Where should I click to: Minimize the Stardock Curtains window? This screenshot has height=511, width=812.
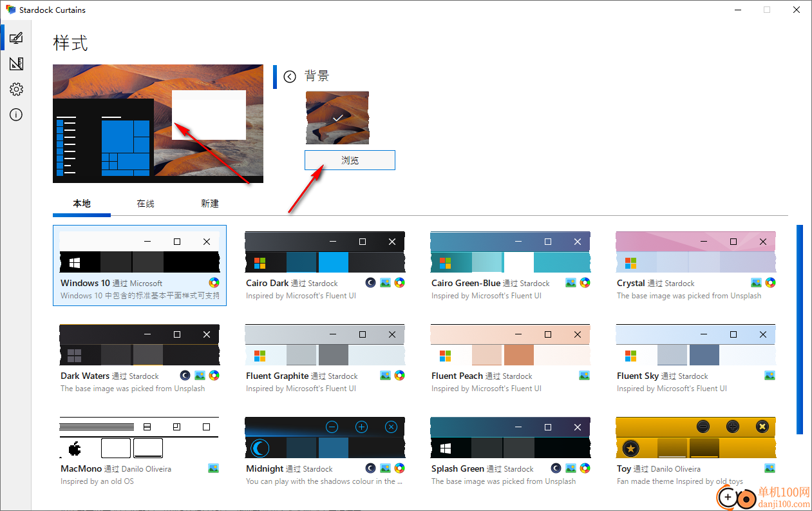(737, 10)
